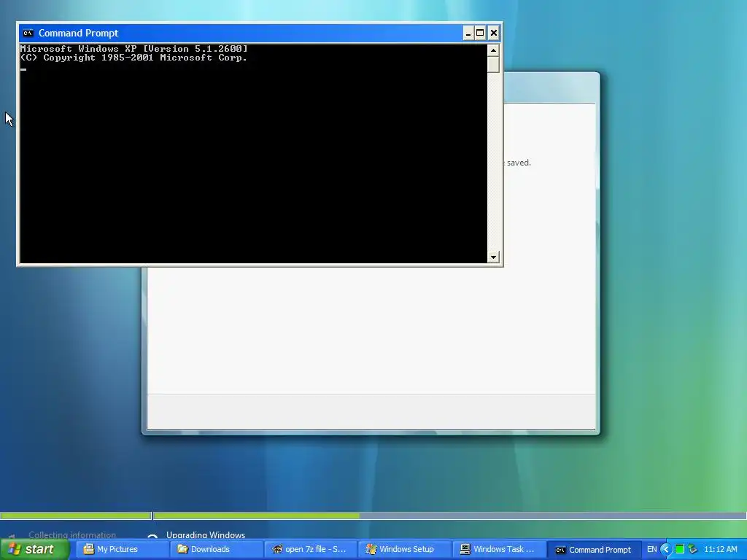Click the 'saved.' text in Windows Setup window

519,163
